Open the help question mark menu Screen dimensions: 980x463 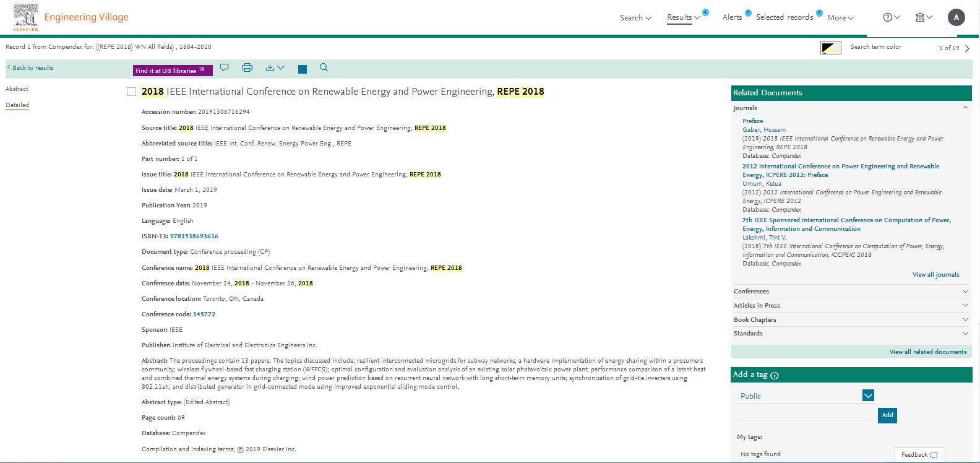891,17
